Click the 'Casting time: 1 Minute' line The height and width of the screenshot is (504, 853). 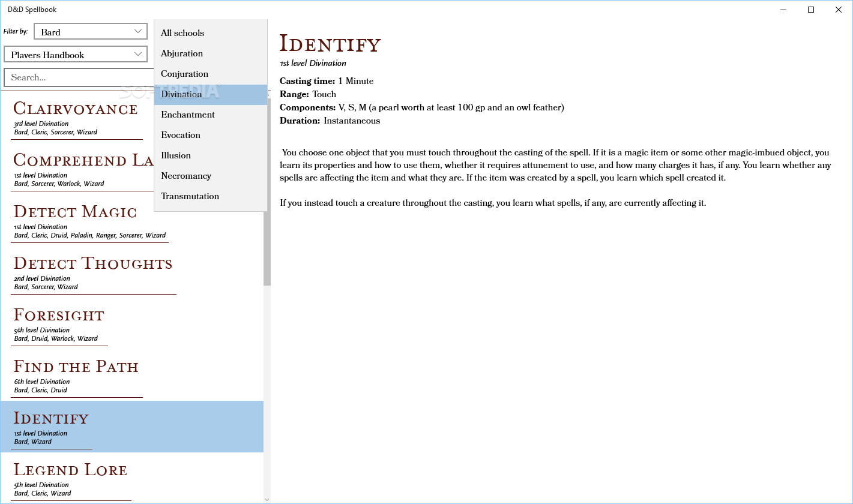tap(327, 81)
